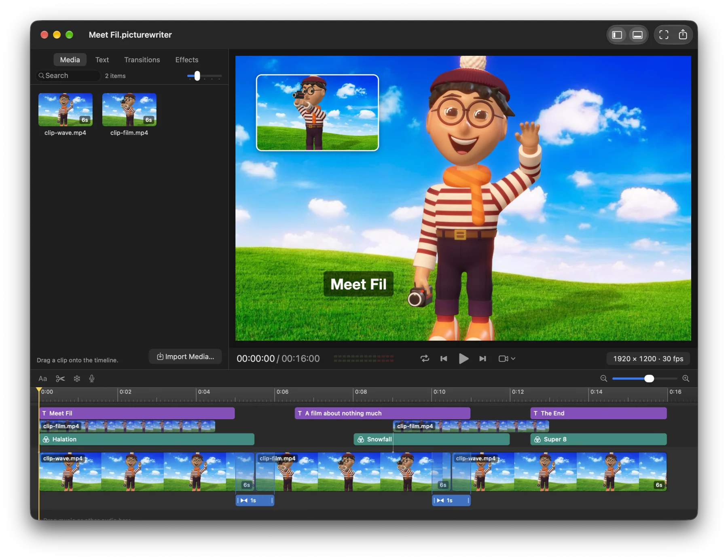Image resolution: width=728 pixels, height=560 pixels.
Task: Toggle loop playback
Action: pyautogui.click(x=425, y=358)
